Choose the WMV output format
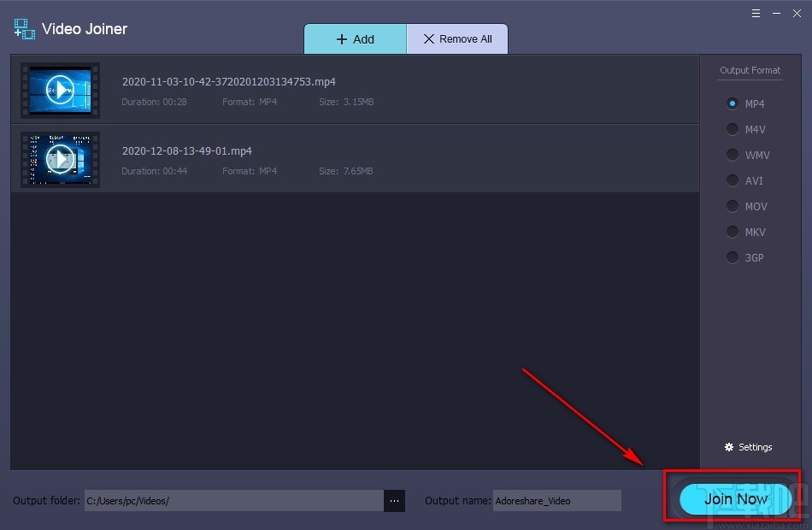The height and width of the screenshot is (530, 812). [x=733, y=155]
